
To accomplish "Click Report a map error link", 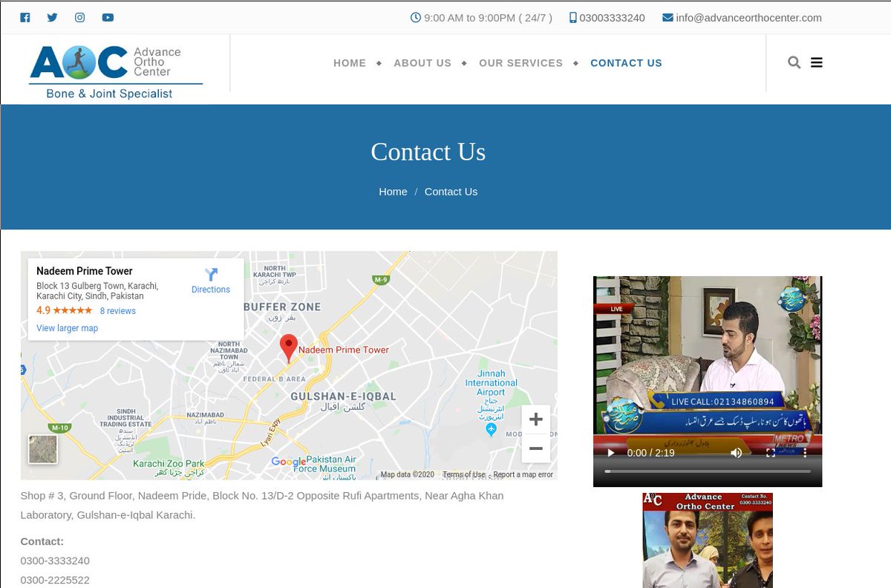I will tap(523, 474).
